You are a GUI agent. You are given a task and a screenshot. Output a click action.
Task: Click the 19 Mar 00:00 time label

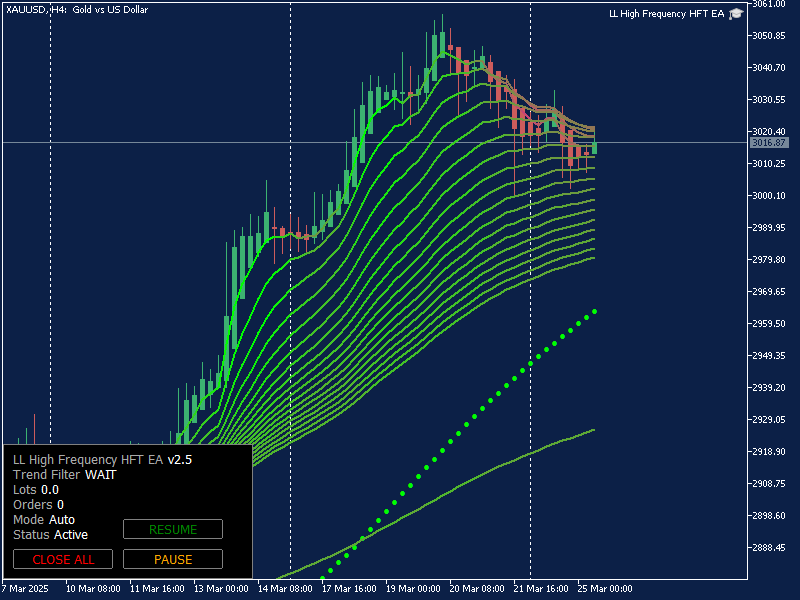[x=413, y=588]
